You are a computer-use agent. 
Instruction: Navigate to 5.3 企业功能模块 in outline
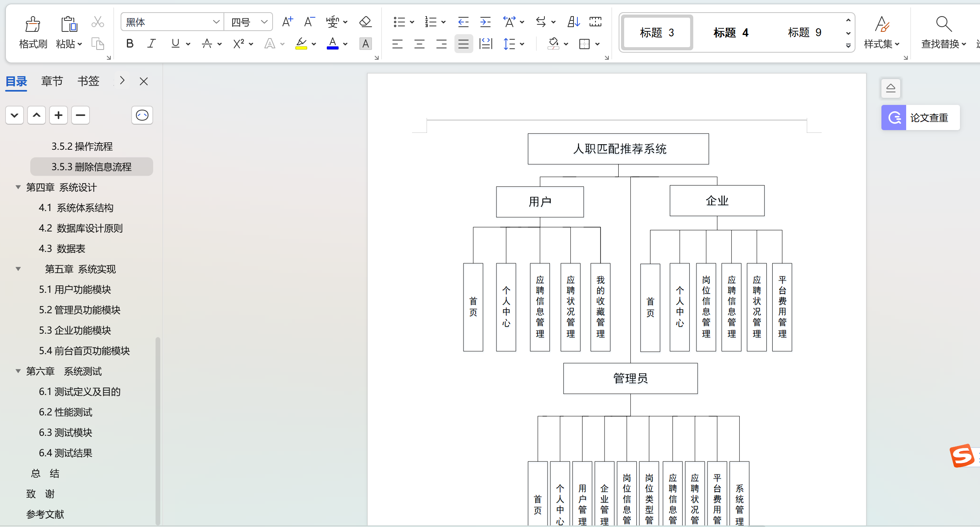pos(75,331)
